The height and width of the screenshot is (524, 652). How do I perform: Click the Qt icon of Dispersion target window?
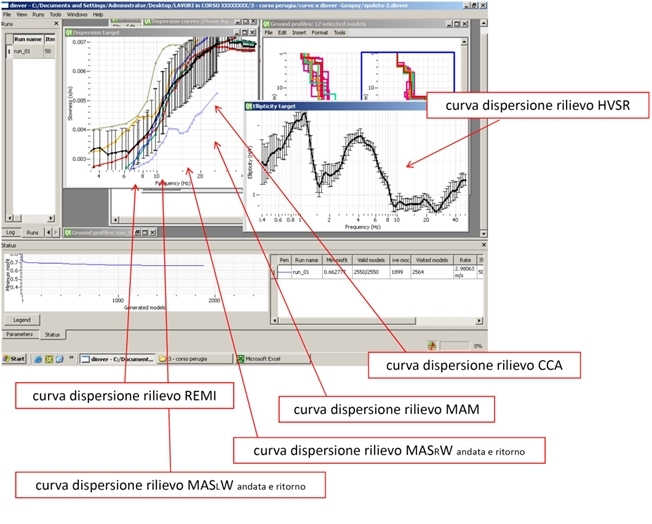coord(69,32)
